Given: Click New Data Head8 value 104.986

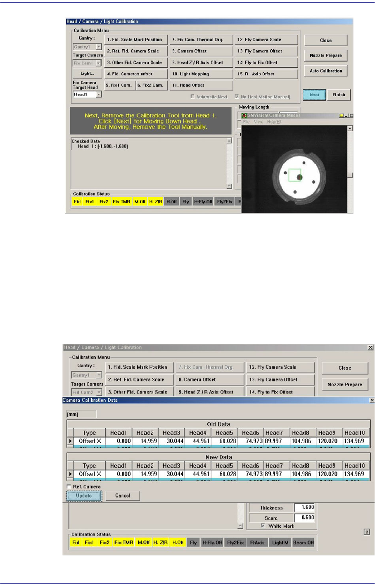Looking at the screenshot, I should [304, 474].
